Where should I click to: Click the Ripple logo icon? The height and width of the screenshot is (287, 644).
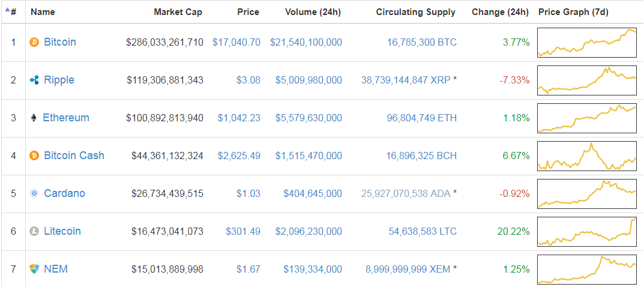[x=34, y=80]
